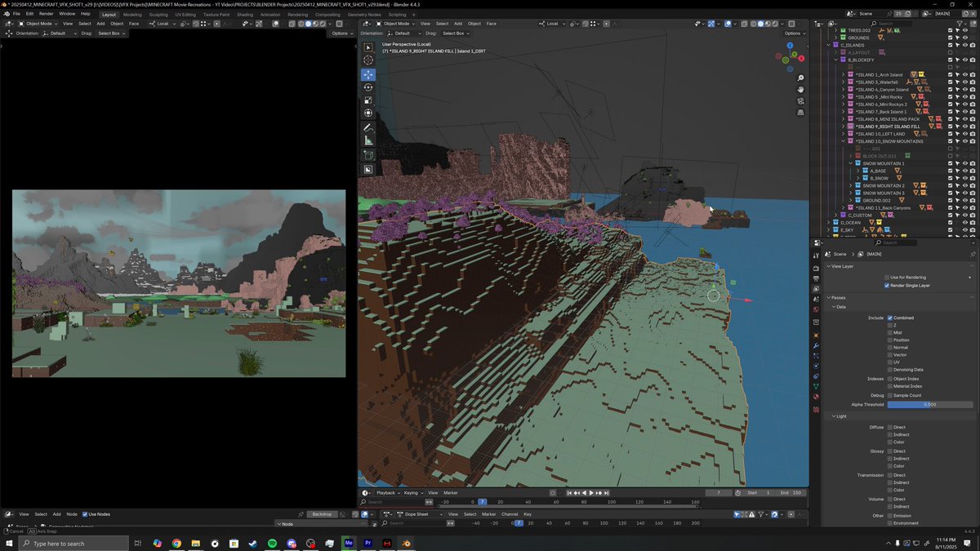Open Premiere Pro from the Windows taskbar
Image resolution: width=980 pixels, height=551 pixels.
[x=367, y=543]
